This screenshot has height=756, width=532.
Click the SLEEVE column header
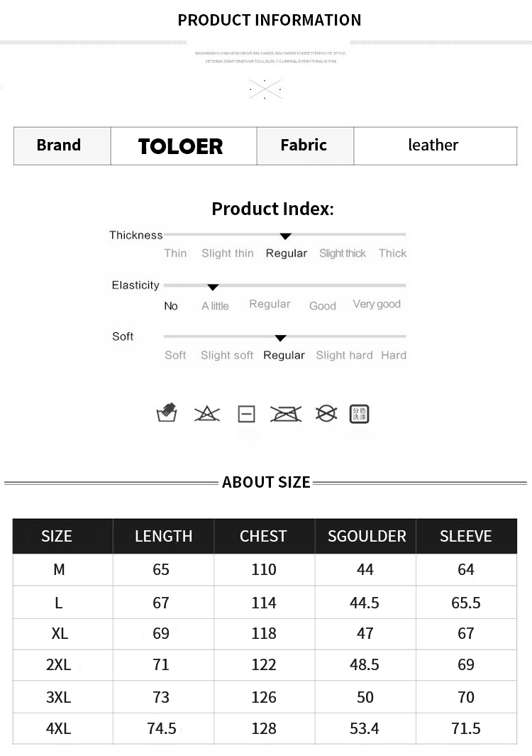click(465, 536)
